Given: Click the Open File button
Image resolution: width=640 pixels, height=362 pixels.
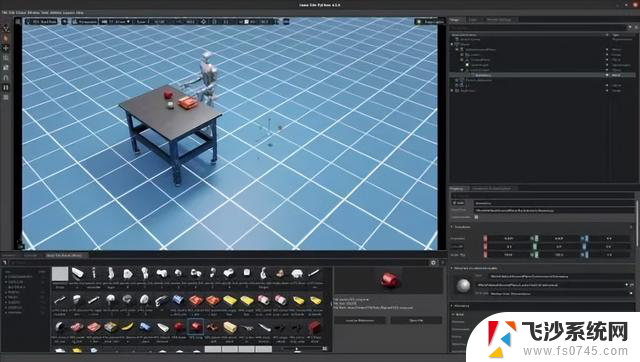Looking at the screenshot, I should coord(416,321).
